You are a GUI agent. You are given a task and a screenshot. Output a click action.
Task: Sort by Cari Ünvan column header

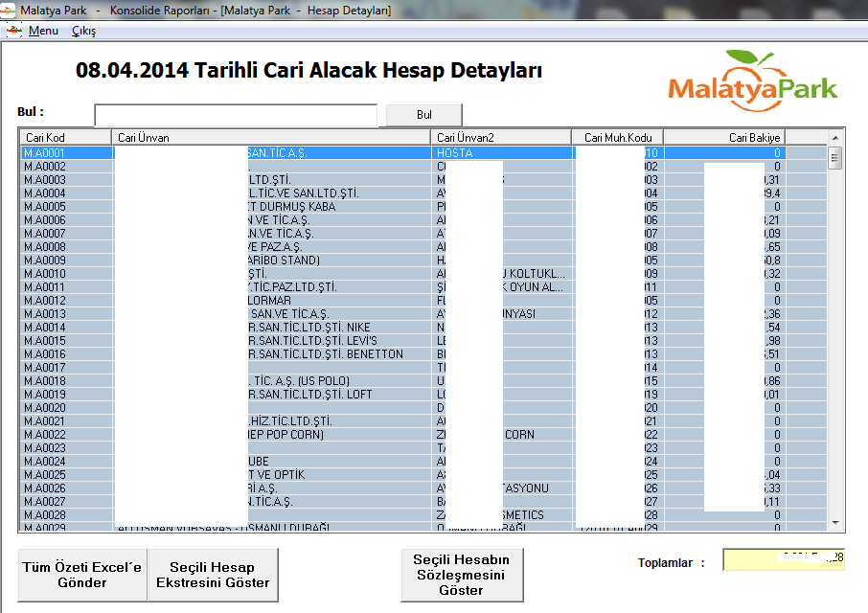click(271, 137)
